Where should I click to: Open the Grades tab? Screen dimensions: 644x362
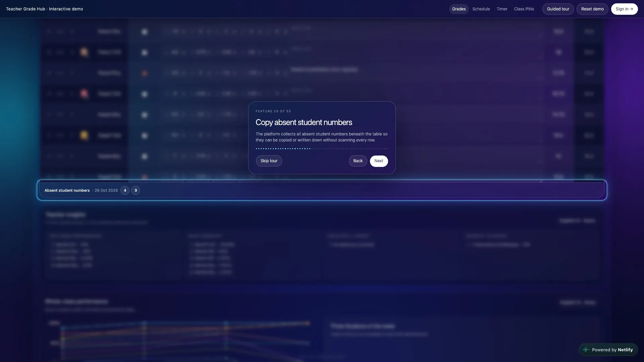[459, 9]
